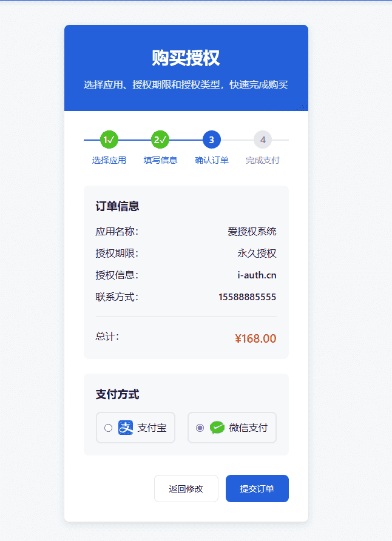Click the green step 1 checkmark circle
The width and height of the screenshot is (392, 541).
pyautogui.click(x=109, y=139)
